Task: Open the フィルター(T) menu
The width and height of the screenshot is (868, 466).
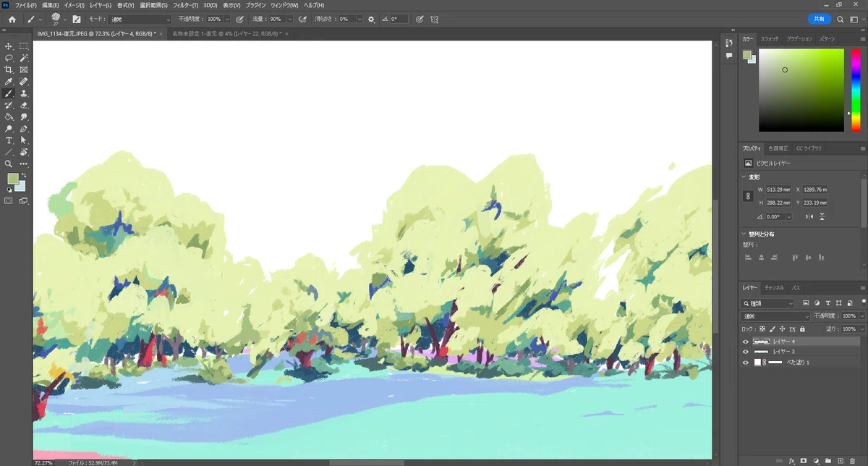Action: pos(186,5)
